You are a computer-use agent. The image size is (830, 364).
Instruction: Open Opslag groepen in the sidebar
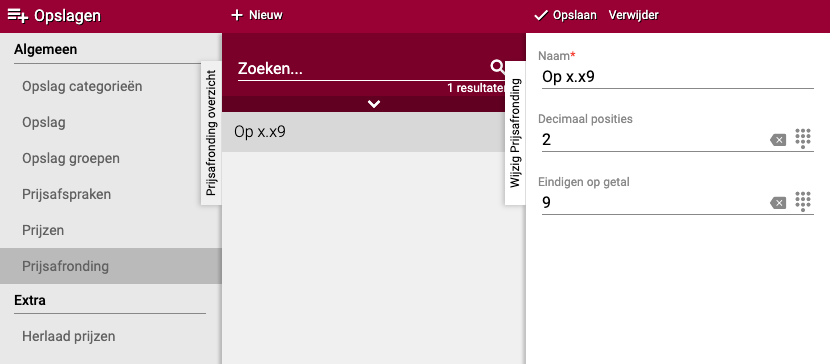coord(71,158)
